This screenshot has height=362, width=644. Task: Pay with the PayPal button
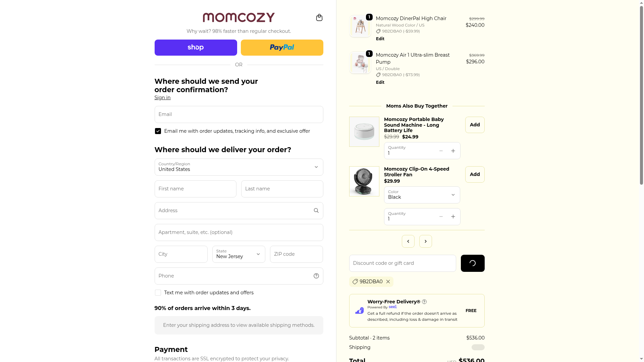[282, 48]
